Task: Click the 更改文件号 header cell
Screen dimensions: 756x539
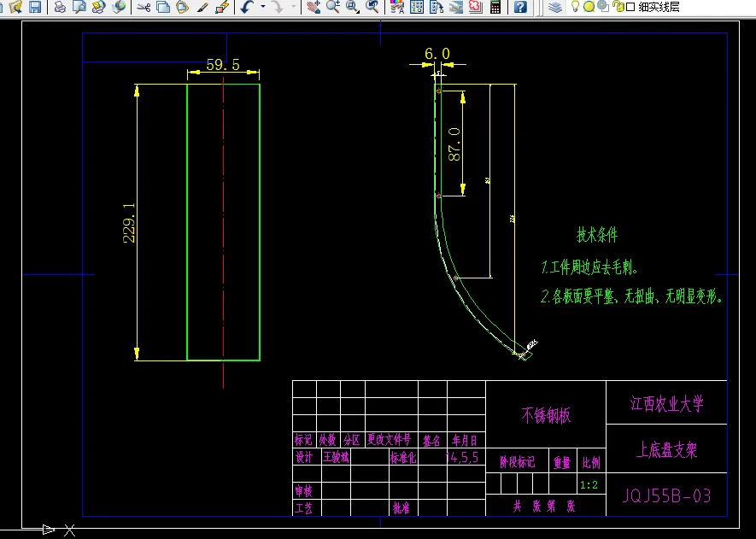Action: tap(389, 440)
